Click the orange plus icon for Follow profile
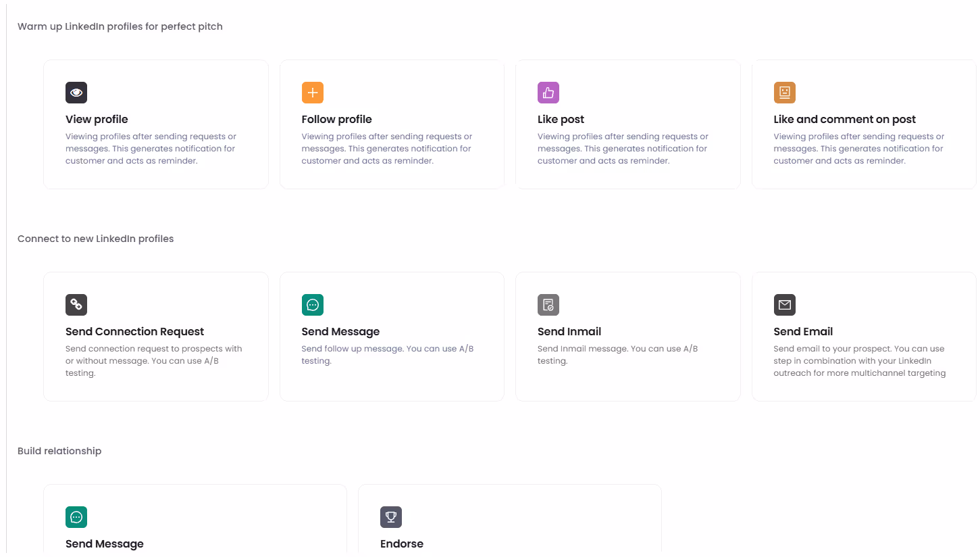 pyautogui.click(x=313, y=93)
